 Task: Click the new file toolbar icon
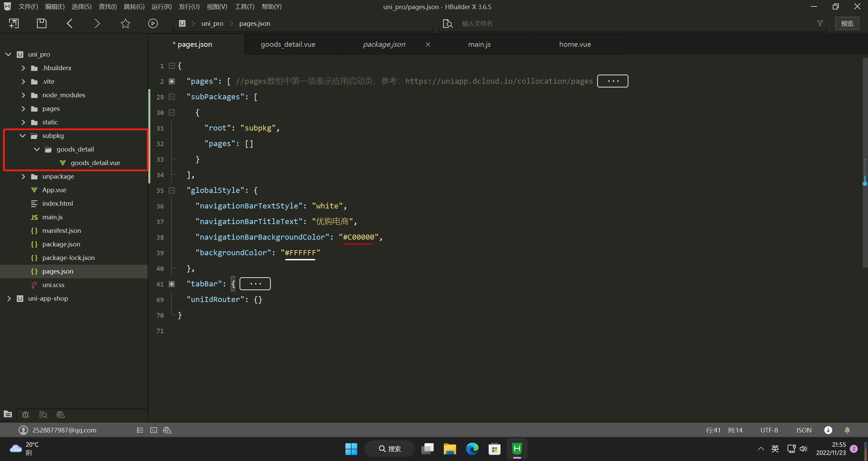pos(14,23)
